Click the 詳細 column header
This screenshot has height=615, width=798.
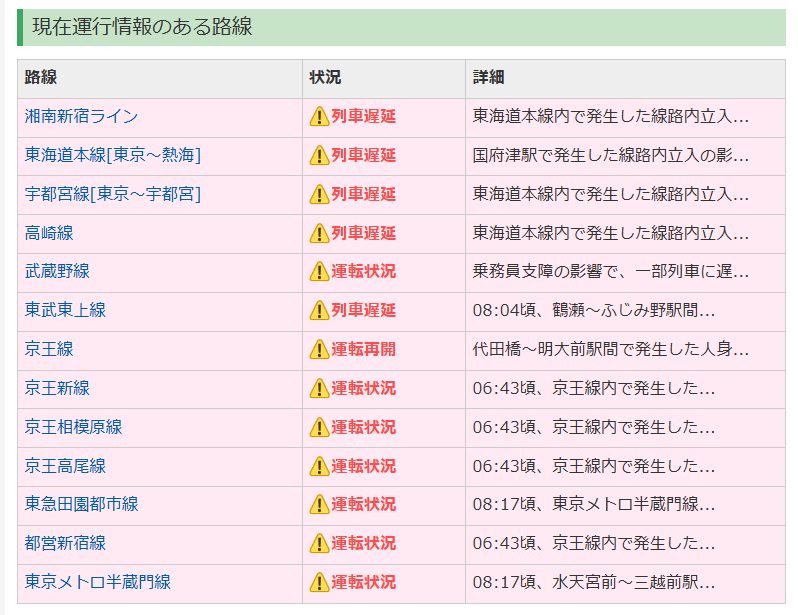pyautogui.click(x=489, y=77)
